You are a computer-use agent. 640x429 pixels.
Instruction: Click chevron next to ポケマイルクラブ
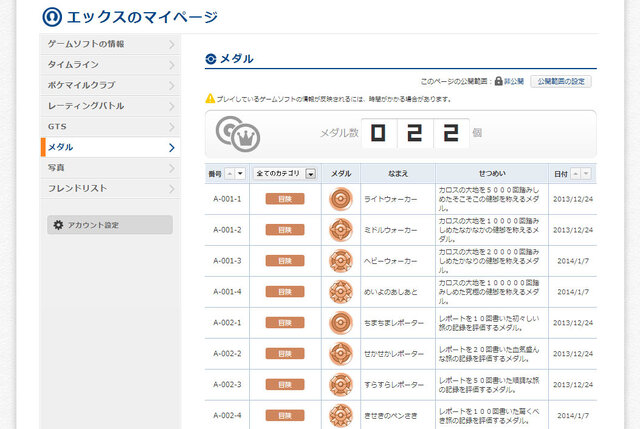pos(172,86)
